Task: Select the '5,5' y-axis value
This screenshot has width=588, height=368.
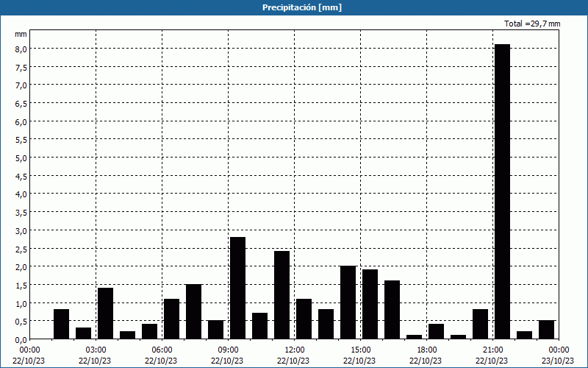Action: point(21,140)
